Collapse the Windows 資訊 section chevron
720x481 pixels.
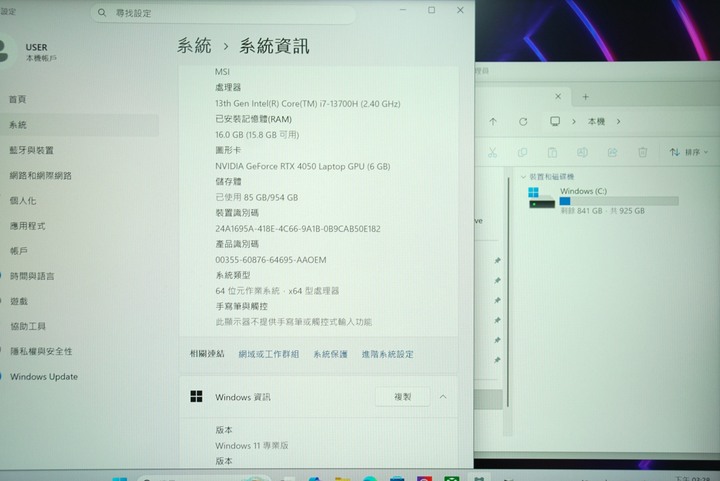pyautogui.click(x=442, y=397)
